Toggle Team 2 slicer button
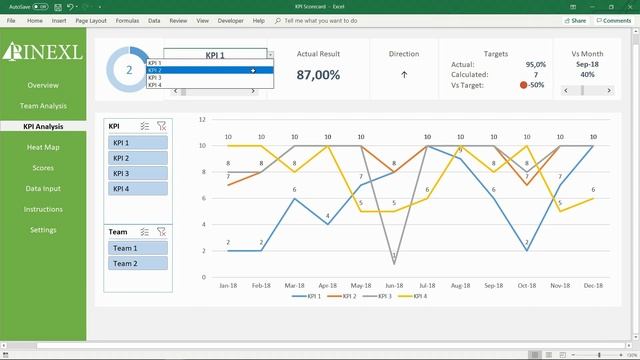Viewport: 640px width, 360px height. pos(138,263)
